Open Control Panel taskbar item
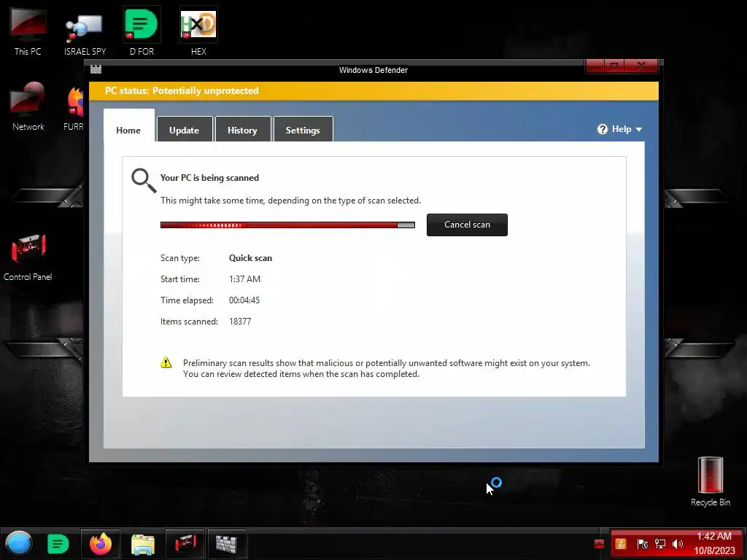This screenshot has height=560, width=747. tap(185, 543)
